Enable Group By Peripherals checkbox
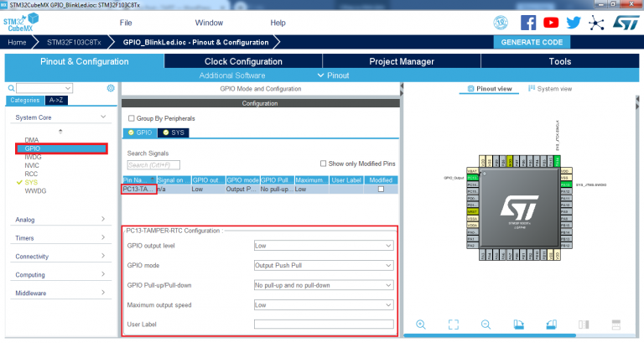 point(129,118)
